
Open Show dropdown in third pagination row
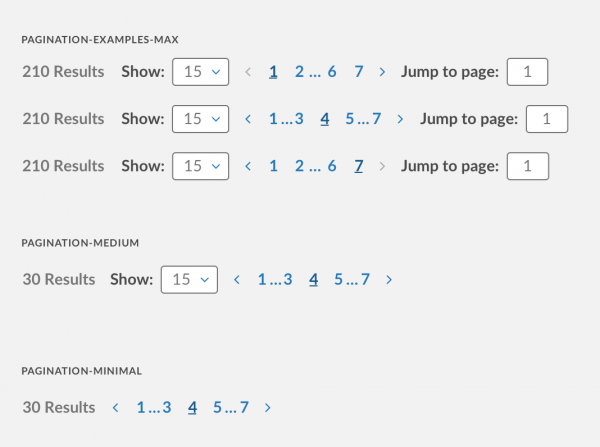[200, 167]
